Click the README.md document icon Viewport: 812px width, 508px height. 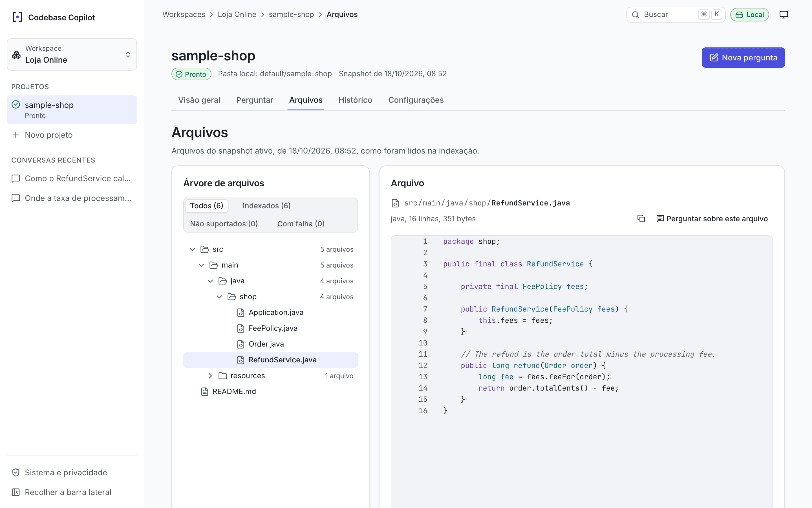tap(204, 391)
